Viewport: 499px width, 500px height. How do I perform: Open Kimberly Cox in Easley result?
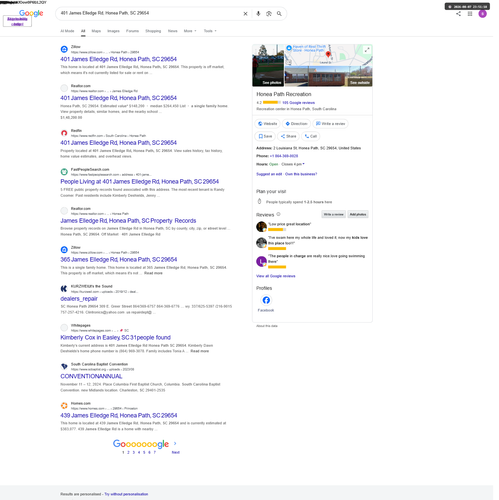(115, 338)
